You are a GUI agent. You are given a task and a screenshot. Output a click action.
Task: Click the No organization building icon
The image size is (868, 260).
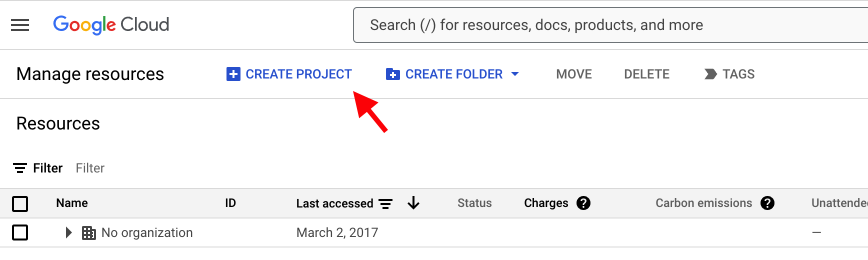point(89,233)
